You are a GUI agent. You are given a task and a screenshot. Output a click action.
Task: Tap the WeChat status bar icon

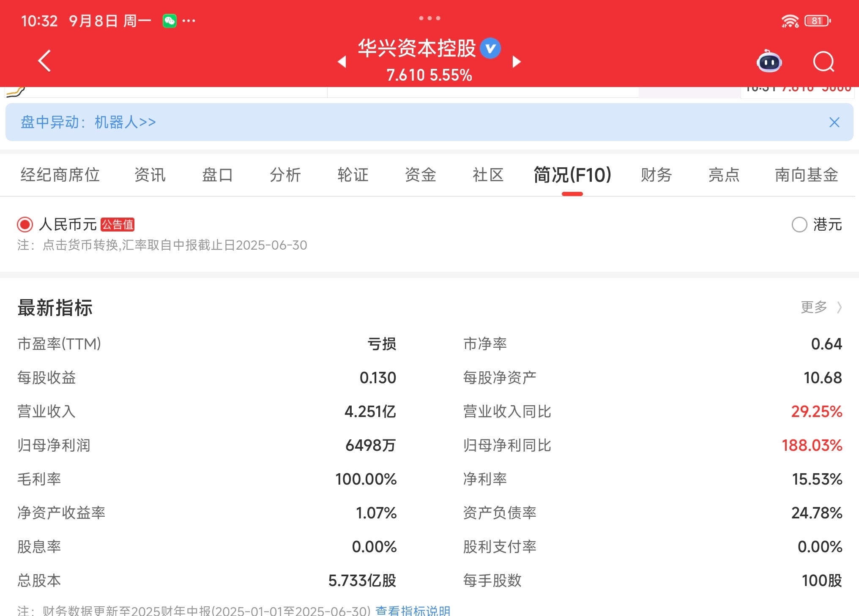click(170, 21)
